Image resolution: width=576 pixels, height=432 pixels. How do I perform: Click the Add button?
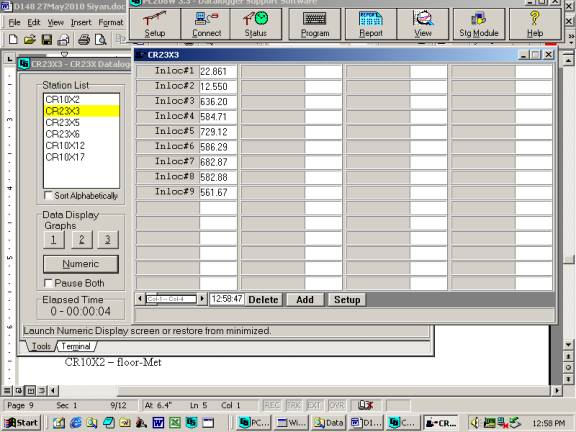305,299
